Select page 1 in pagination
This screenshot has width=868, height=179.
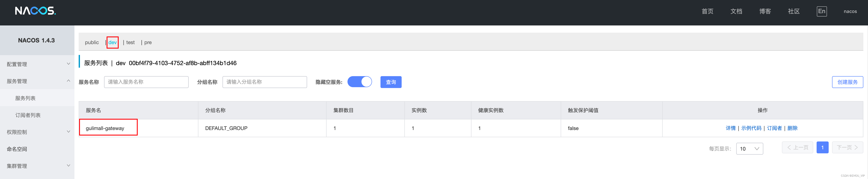pos(822,147)
